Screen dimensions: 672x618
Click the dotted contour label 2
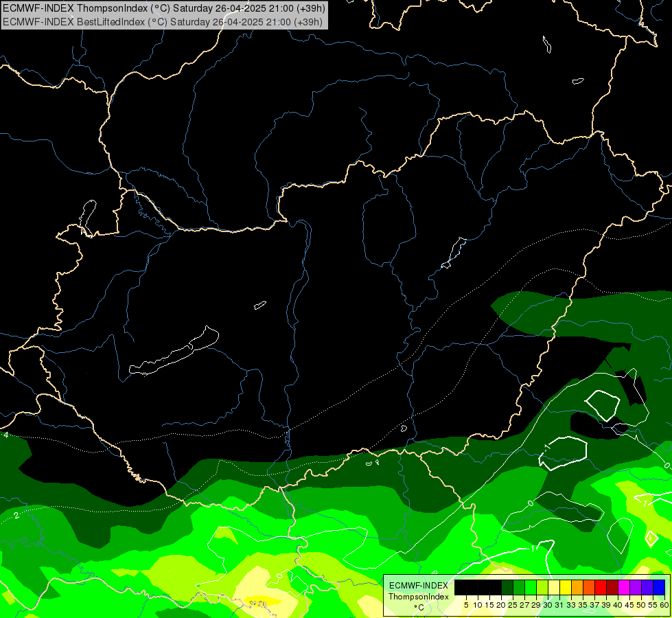pos(16,515)
